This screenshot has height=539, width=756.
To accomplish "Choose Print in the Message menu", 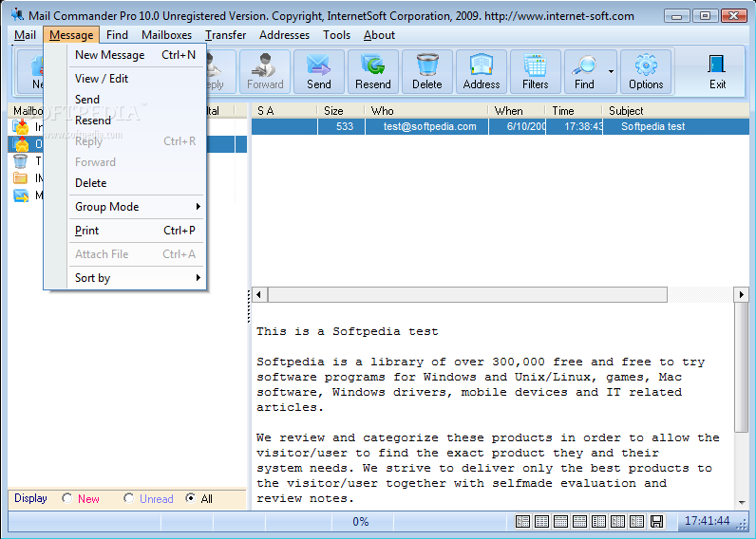I will (136, 231).
